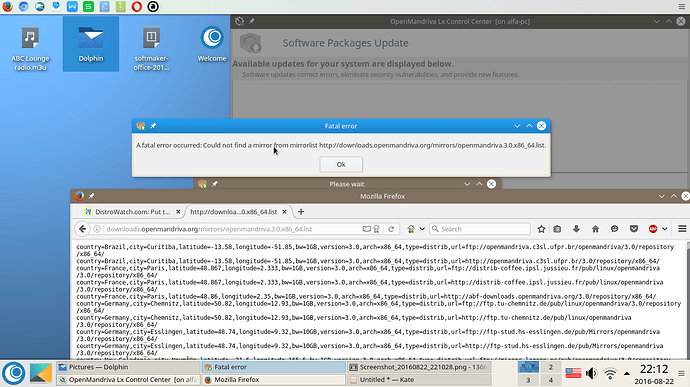Switch to virtual desktop 4
Viewport: 690px width, 387px height.
551,380
